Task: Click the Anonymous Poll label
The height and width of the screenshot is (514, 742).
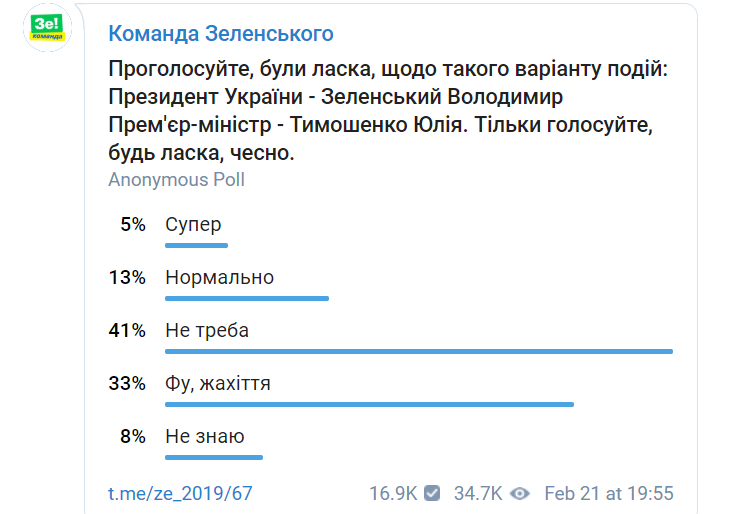Action: tap(177, 180)
